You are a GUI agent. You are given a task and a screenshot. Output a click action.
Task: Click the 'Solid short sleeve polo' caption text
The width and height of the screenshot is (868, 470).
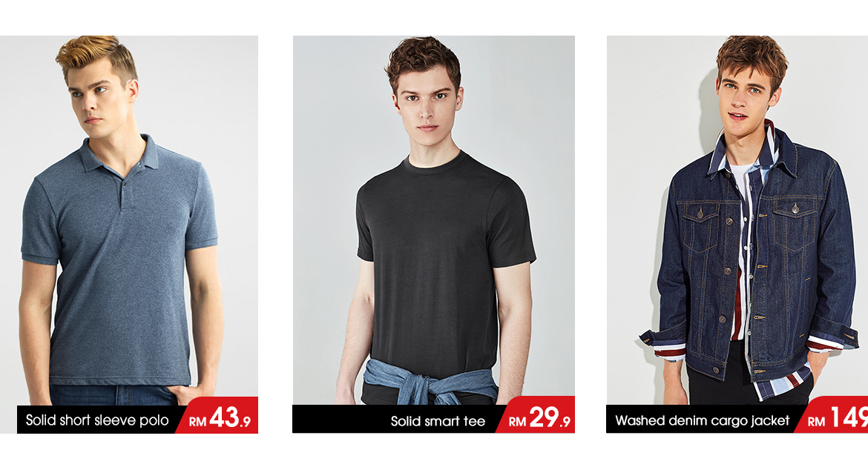click(x=97, y=420)
